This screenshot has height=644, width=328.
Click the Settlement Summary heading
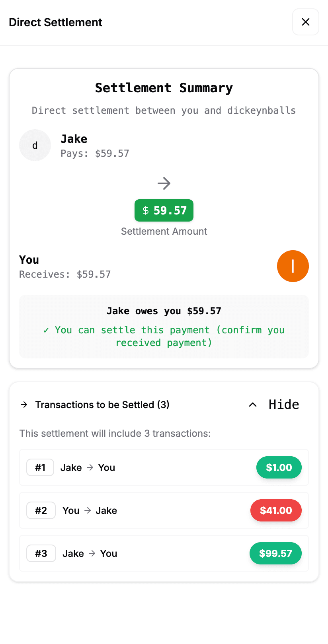point(164,88)
